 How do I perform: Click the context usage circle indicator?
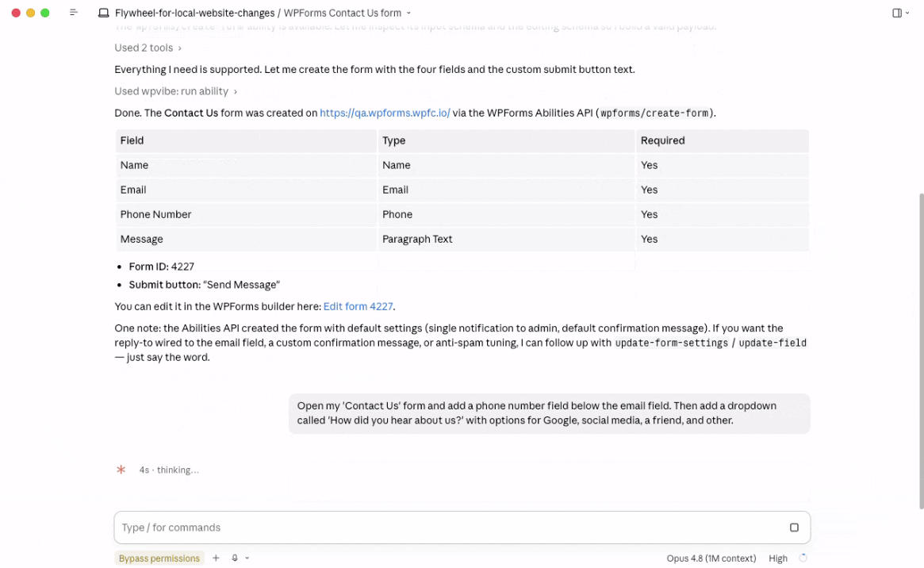click(803, 558)
